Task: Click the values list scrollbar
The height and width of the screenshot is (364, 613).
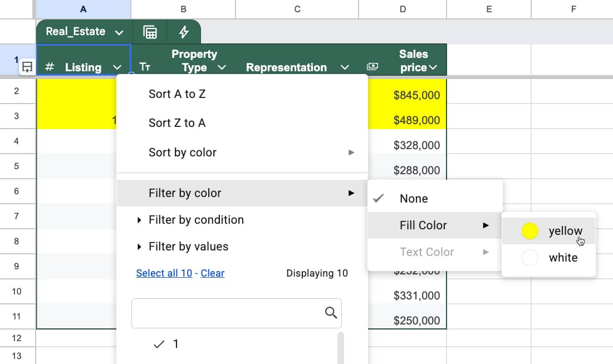Action: tap(341, 348)
